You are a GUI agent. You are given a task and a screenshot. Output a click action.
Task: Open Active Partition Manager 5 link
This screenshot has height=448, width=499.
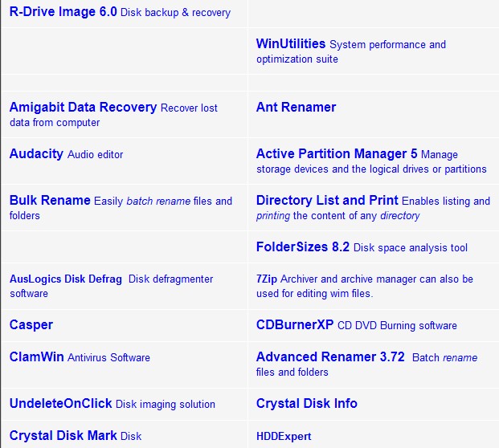pos(337,154)
